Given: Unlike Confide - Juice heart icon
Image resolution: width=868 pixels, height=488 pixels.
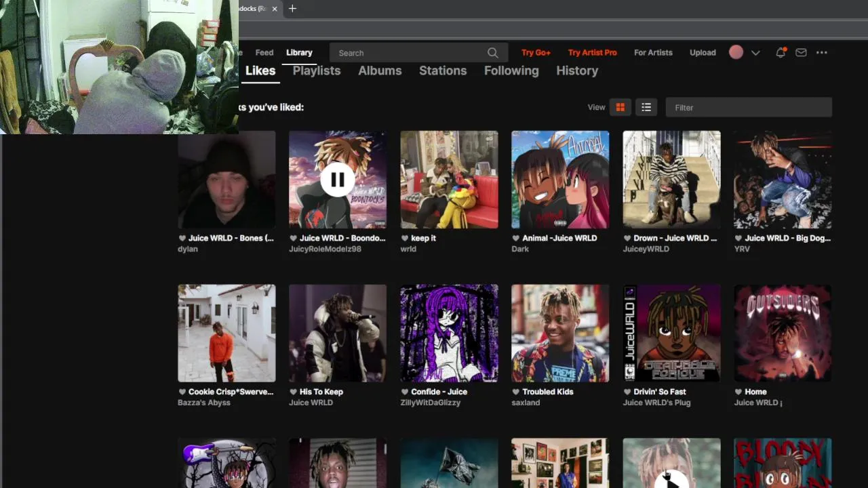Looking at the screenshot, I should [x=404, y=392].
